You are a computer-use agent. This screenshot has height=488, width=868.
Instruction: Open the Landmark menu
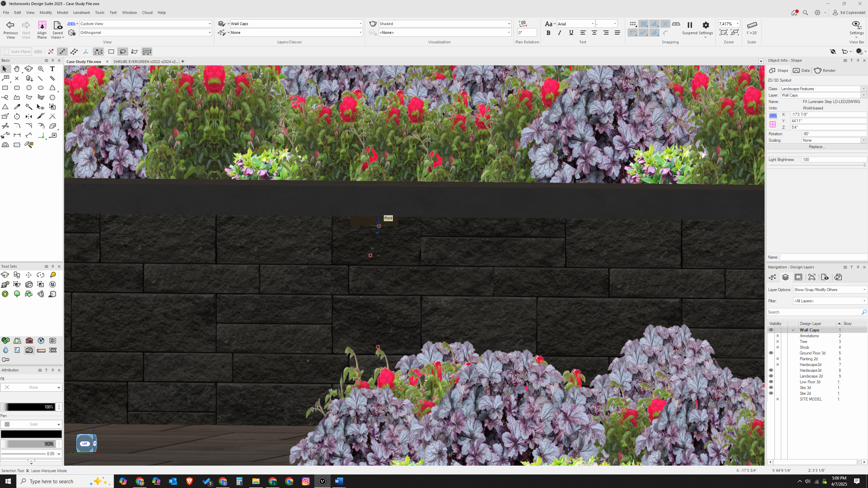tap(81, 13)
